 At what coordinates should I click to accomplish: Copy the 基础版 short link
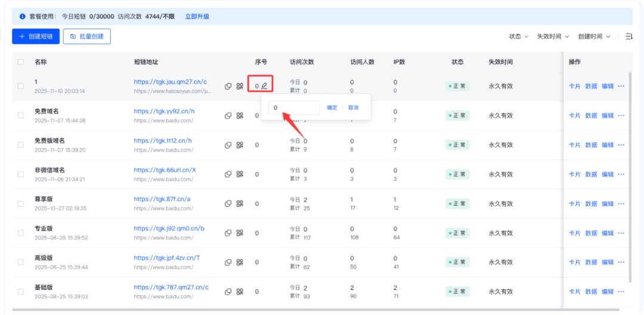click(228, 292)
